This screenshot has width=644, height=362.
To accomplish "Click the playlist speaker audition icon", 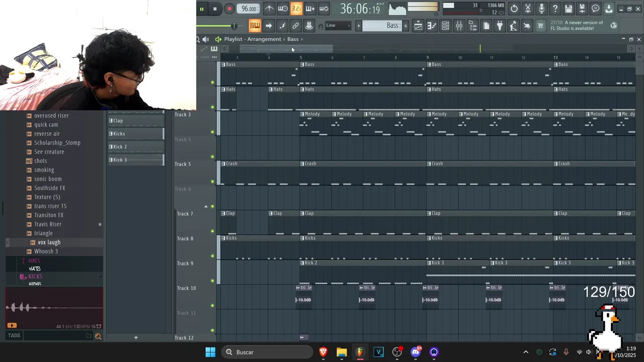I will [206, 39].
